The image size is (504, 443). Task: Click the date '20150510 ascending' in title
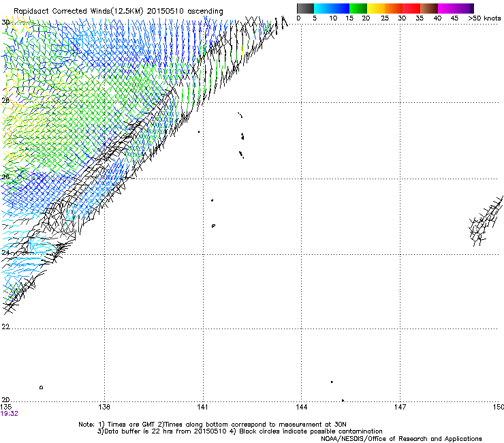click(185, 11)
